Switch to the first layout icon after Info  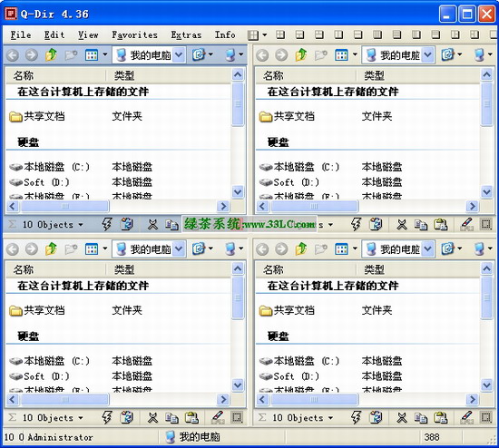(x=253, y=34)
